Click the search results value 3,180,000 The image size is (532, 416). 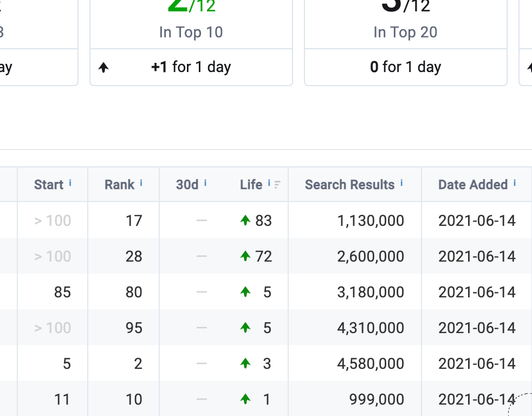pos(371,292)
